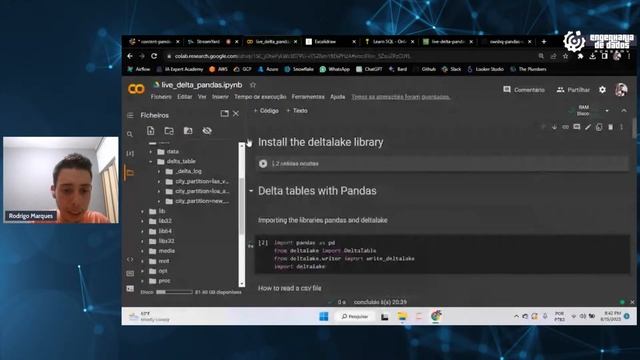The width and height of the screenshot is (640, 360).
Task: Collapse the Colab header with chevron
Action: (x=624, y=111)
